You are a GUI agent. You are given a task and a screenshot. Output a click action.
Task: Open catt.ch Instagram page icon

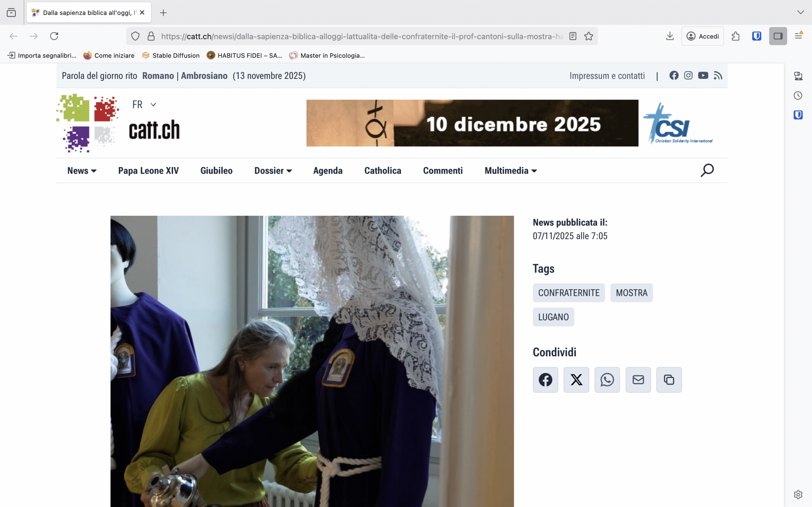(688, 75)
